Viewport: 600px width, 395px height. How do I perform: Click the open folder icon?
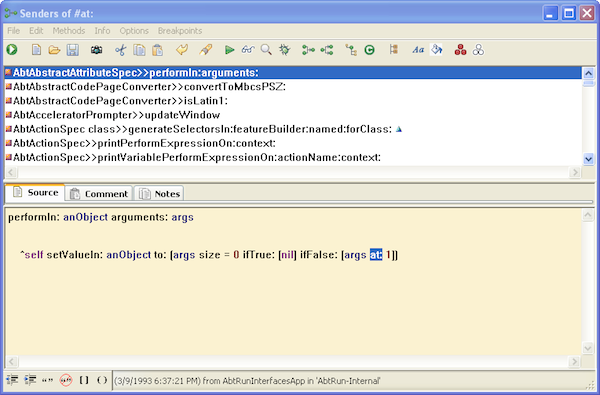point(54,50)
